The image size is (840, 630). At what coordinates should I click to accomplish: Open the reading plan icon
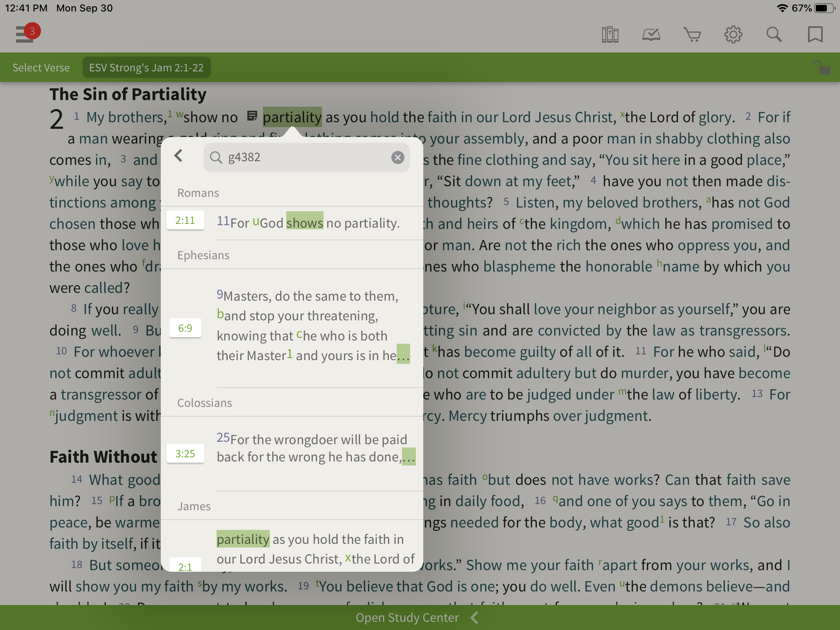point(651,34)
